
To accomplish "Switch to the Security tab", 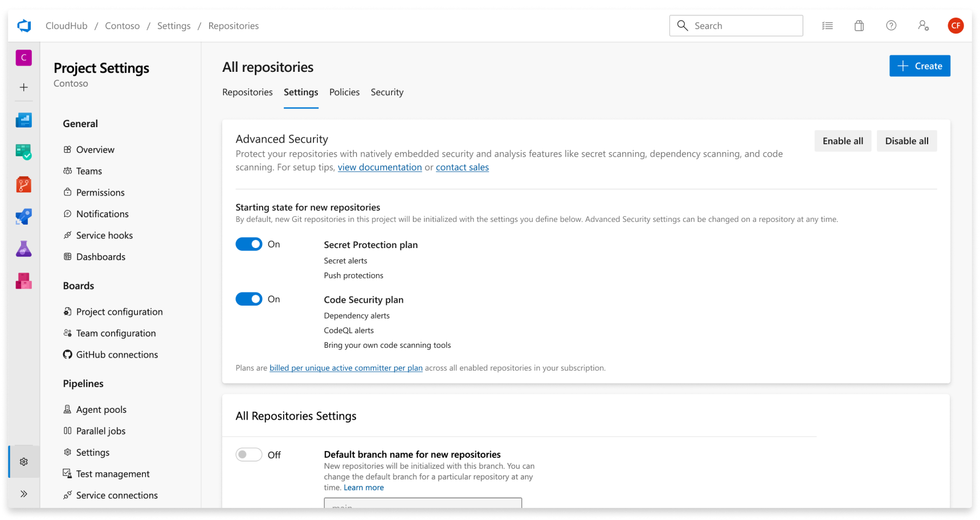I will point(387,92).
